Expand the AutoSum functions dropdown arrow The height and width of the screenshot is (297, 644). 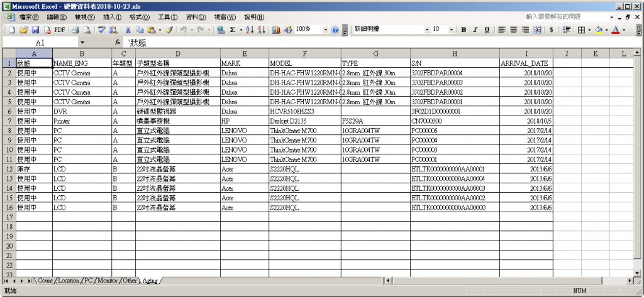pos(240,30)
